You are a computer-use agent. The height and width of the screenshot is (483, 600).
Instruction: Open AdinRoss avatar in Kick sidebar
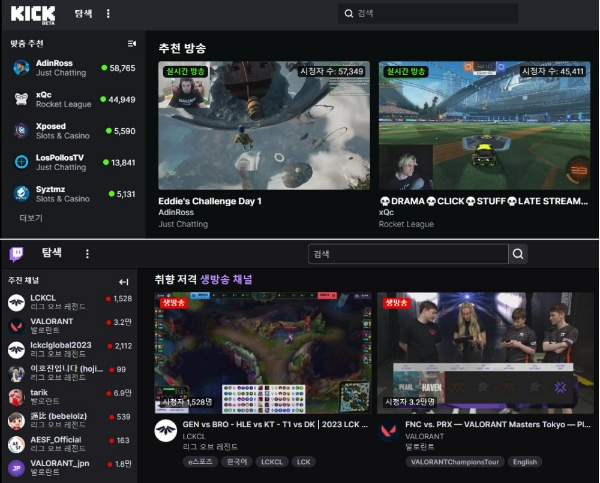click(x=21, y=68)
